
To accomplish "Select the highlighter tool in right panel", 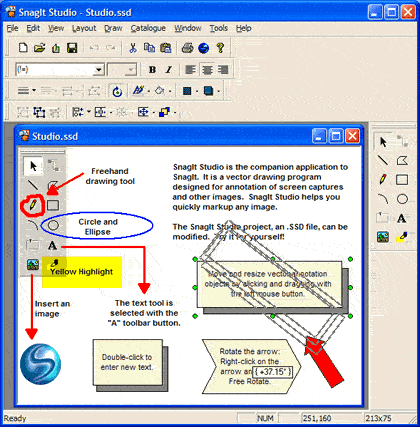I will coord(402,237).
